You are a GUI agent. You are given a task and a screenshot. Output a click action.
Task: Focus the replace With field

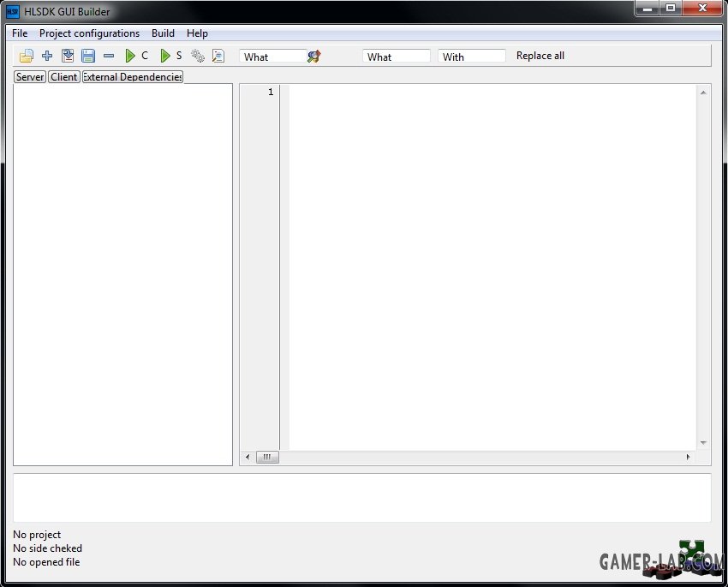(472, 57)
